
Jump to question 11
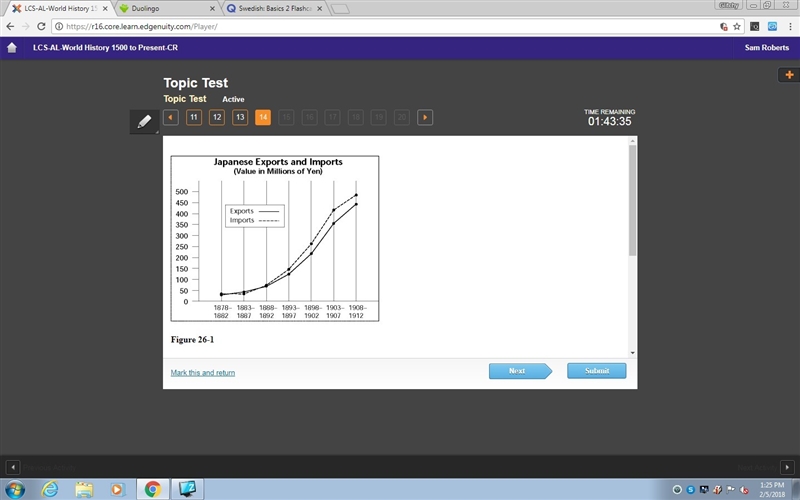194,117
